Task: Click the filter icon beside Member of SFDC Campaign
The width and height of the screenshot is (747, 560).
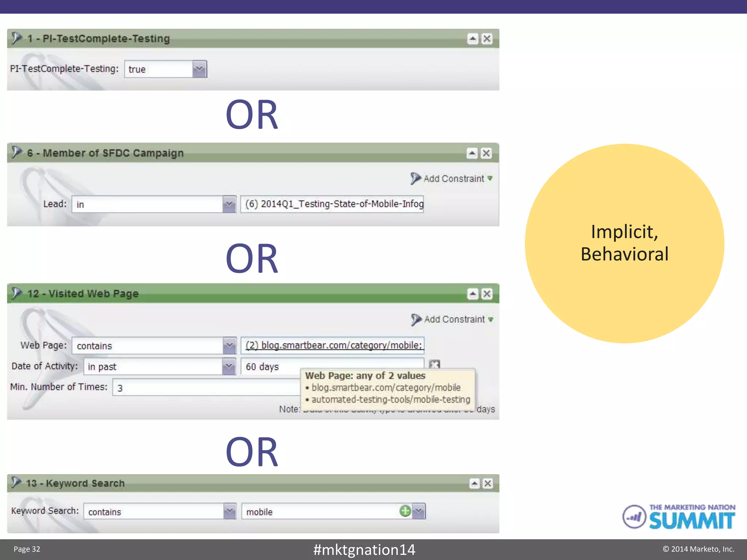Action: (16, 152)
